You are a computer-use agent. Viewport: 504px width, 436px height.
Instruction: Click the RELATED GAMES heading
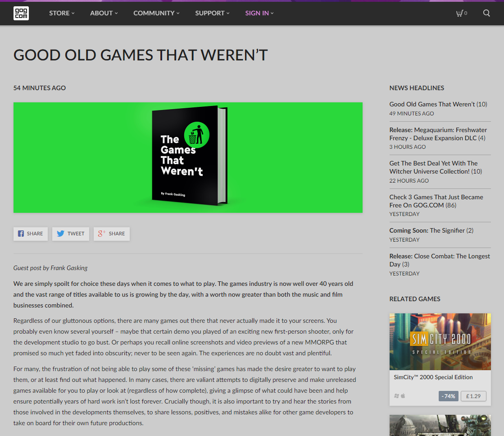coord(415,299)
